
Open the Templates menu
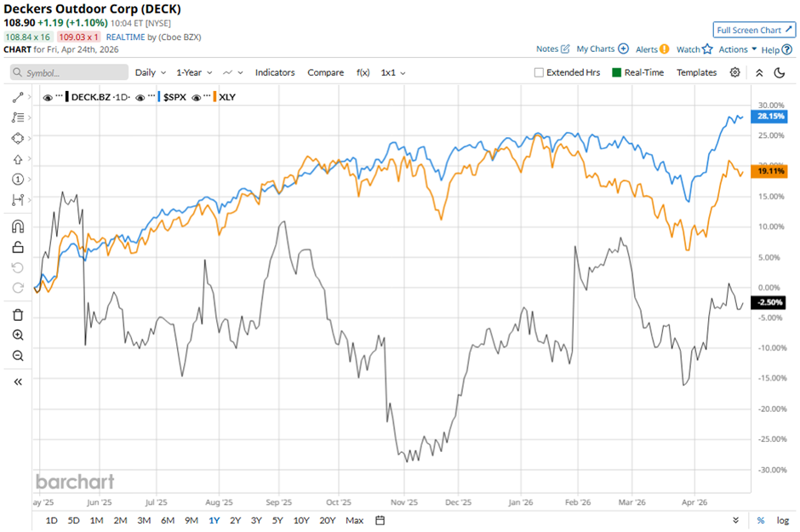pyautogui.click(x=696, y=72)
